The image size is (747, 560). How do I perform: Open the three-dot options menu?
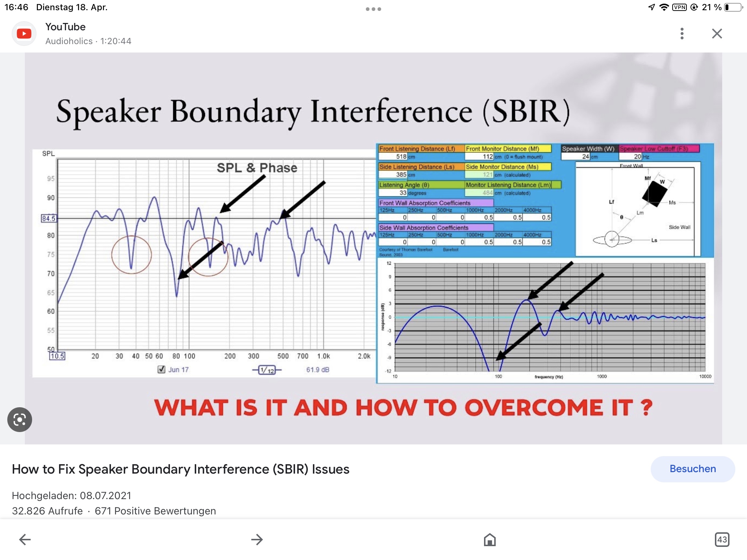pyautogui.click(x=682, y=34)
